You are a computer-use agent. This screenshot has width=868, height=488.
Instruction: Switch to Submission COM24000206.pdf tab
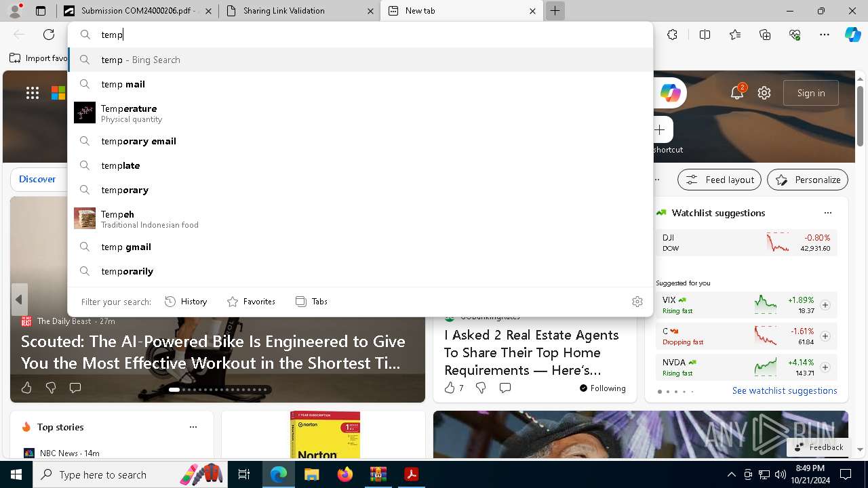(138, 11)
